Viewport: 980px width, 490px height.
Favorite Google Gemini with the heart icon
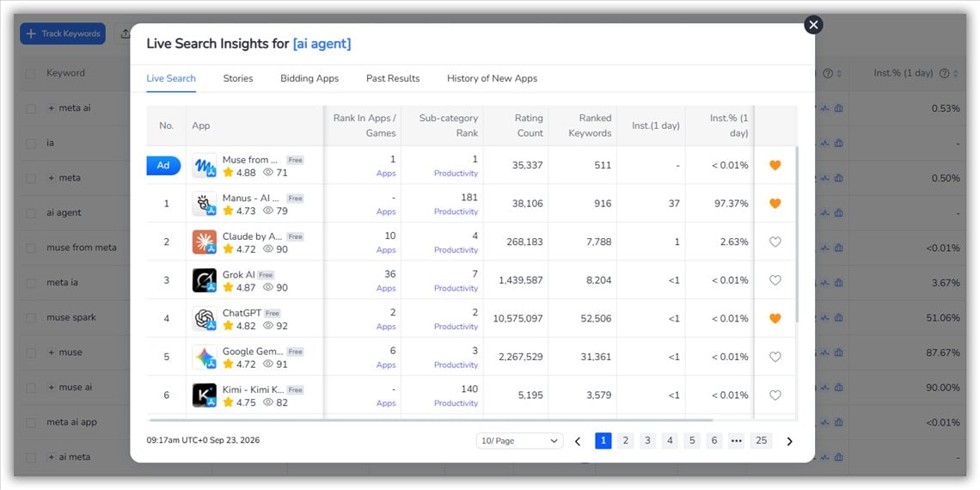tap(775, 357)
